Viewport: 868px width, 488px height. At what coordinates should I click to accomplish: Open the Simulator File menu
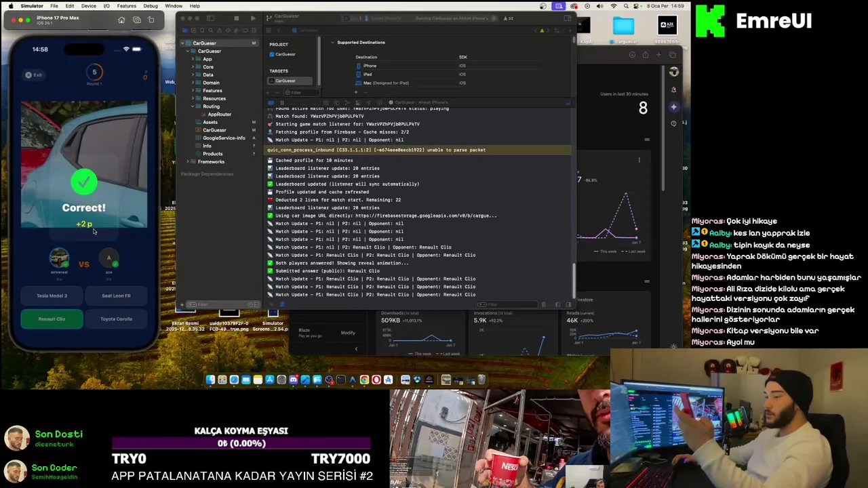[x=54, y=5]
